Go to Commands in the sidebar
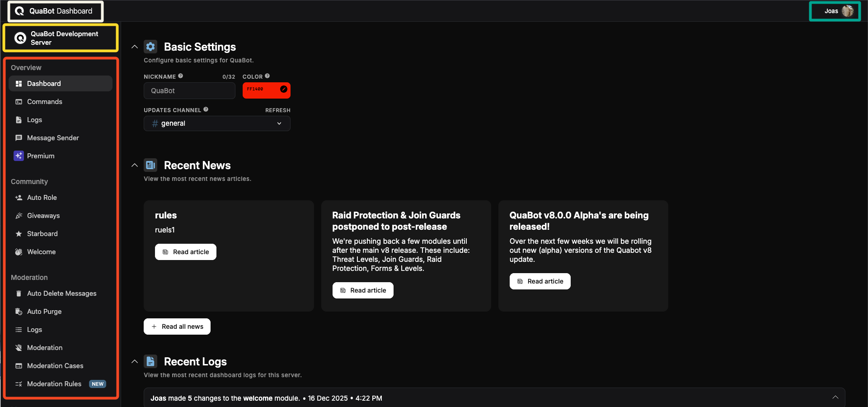Viewport: 868px width, 407px height. (x=61, y=102)
